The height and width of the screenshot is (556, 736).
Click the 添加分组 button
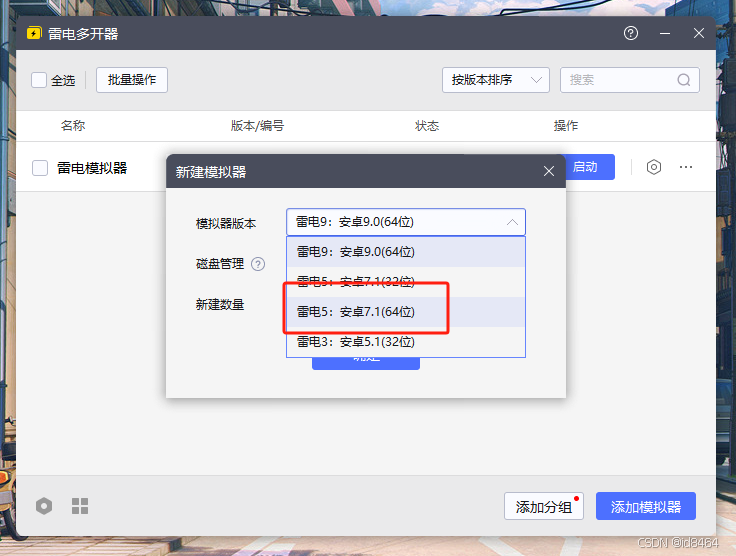click(544, 506)
